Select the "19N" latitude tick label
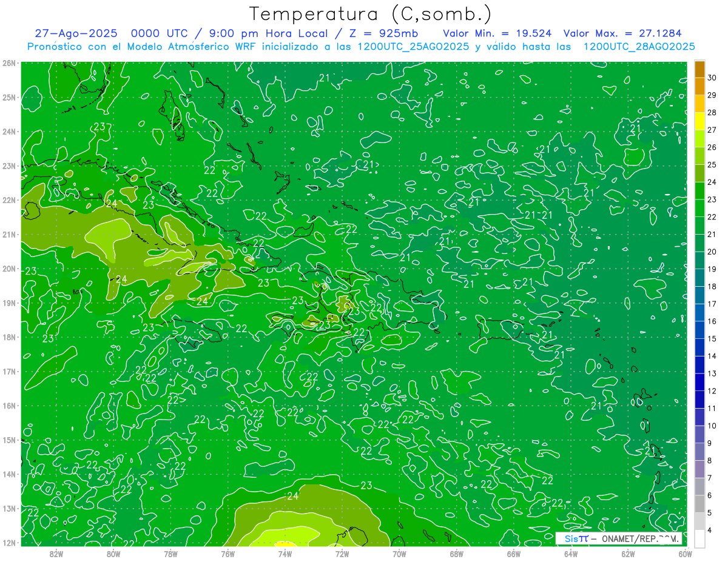This screenshot has width=728, height=562. [9, 303]
